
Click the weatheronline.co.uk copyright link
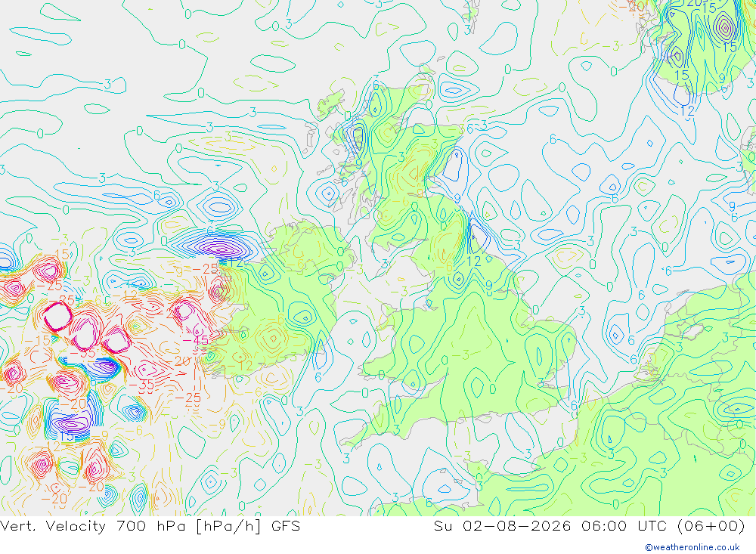click(692, 547)
